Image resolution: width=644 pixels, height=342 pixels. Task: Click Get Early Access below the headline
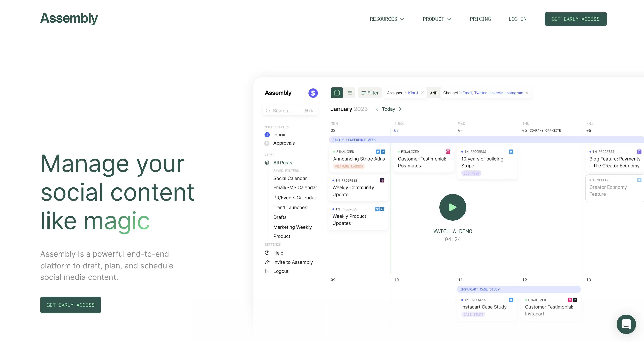point(70,305)
